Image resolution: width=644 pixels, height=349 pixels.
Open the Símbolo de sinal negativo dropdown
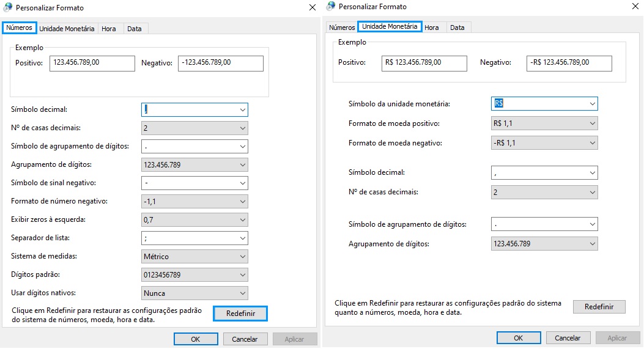[x=194, y=183]
